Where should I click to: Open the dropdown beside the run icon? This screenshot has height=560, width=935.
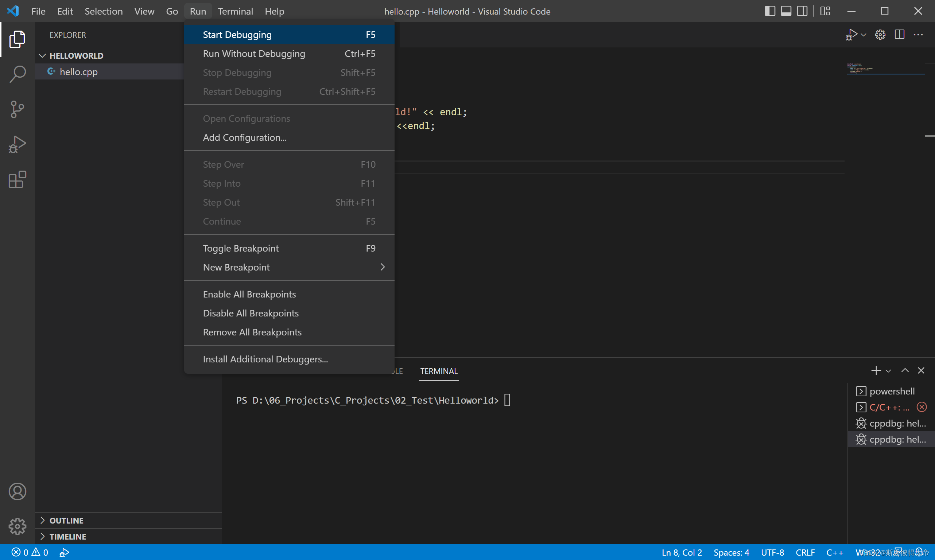[x=863, y=35]
